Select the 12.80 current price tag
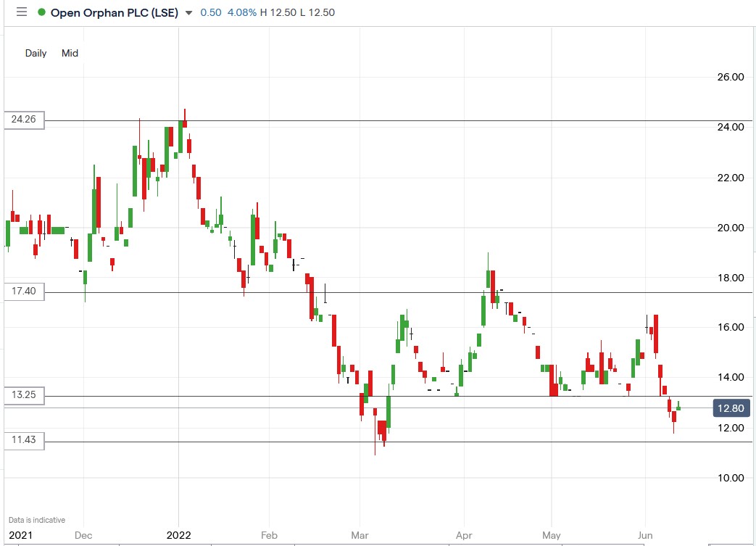 coord(730,408)
